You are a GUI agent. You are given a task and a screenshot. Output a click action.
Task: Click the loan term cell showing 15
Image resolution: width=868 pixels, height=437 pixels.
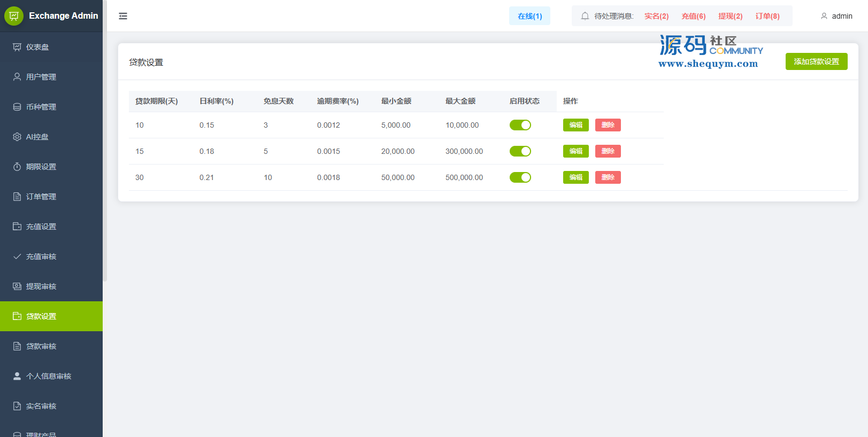[140, 151]
